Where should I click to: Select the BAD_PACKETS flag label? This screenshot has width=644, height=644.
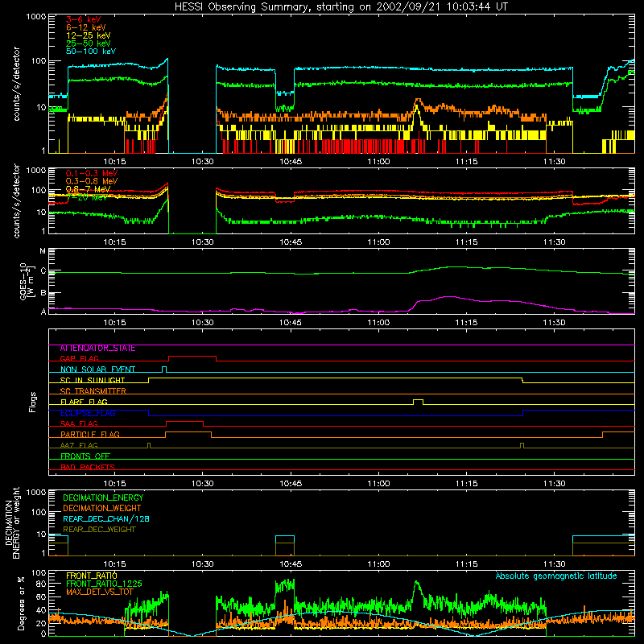(88, 467)
